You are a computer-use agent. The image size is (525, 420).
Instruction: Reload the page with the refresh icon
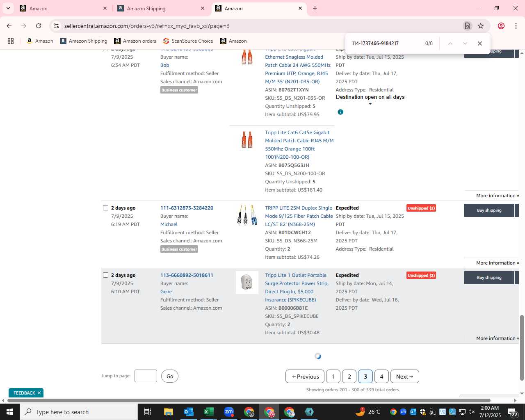[39, 26]
